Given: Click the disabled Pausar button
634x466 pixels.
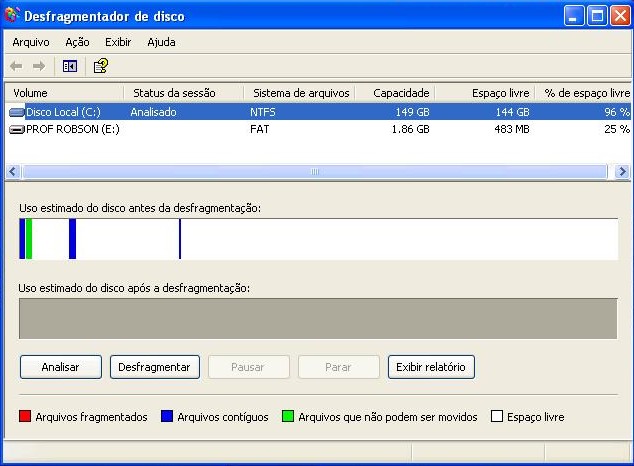Looking at the screenshot, I should tap(249, 367).
